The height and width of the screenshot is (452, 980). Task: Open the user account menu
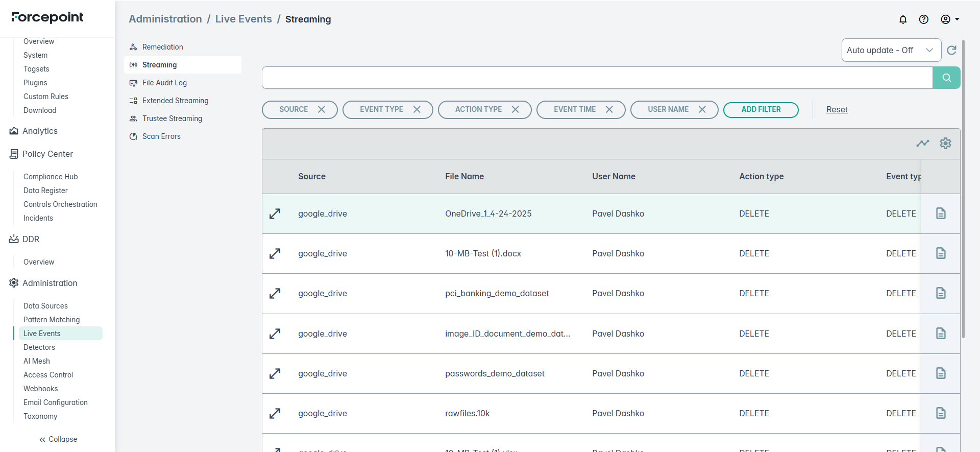tap(949, 19)
